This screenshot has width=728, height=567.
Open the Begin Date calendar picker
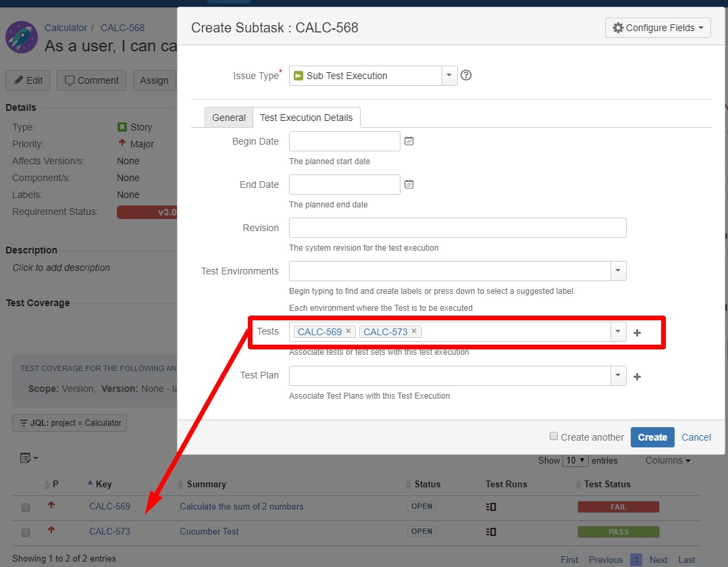tap(409, 141)
